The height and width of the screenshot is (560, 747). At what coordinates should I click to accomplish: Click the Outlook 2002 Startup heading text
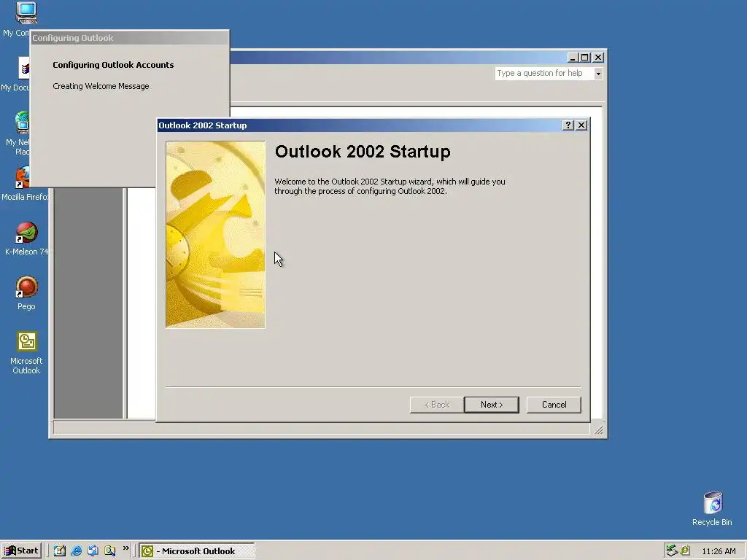363,152
